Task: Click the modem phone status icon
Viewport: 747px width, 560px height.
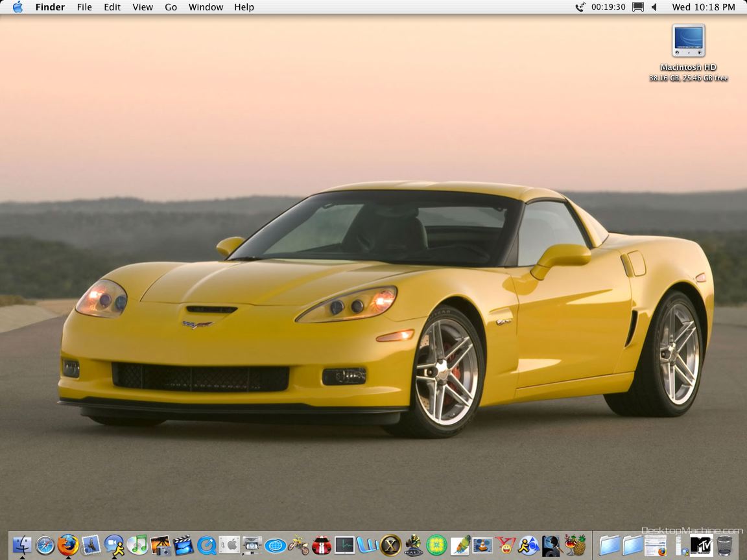Action: [580, 7]
